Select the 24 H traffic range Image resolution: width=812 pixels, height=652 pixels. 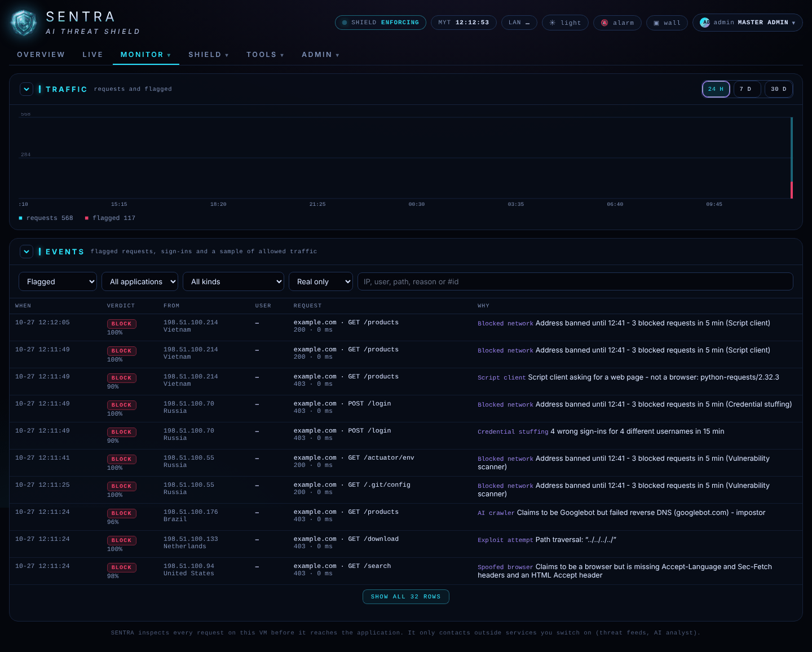(716, 89)
